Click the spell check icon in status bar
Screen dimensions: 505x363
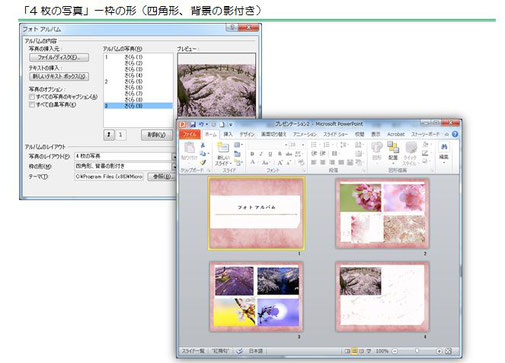pyautogui.click(x=239, y=351)
